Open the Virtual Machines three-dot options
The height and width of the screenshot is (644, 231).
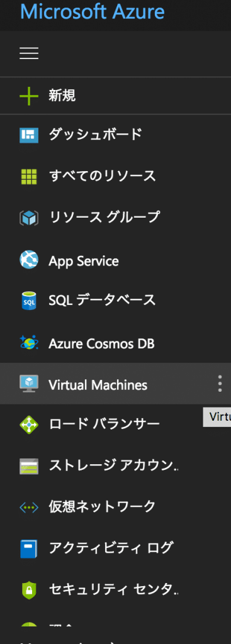point(220,384)
